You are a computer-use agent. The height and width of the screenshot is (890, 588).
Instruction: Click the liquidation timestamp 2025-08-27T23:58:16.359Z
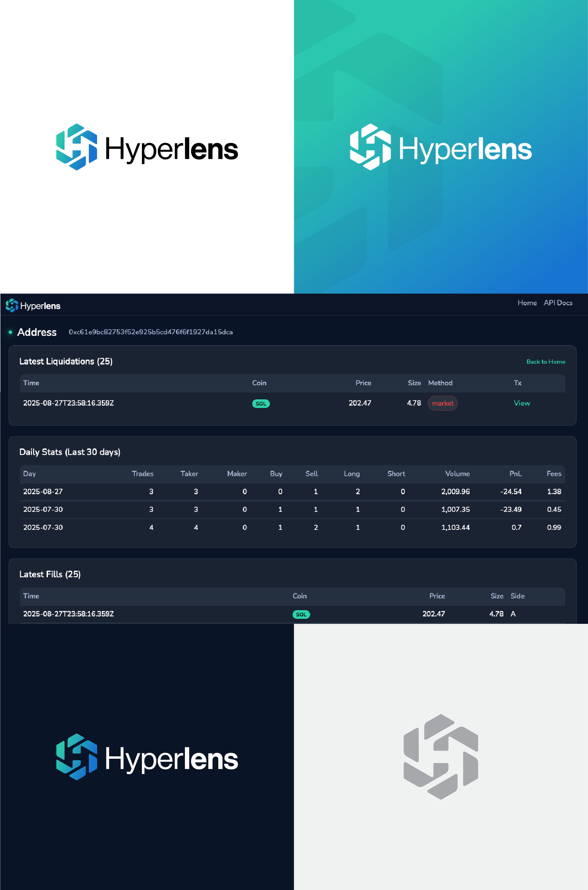69,403
